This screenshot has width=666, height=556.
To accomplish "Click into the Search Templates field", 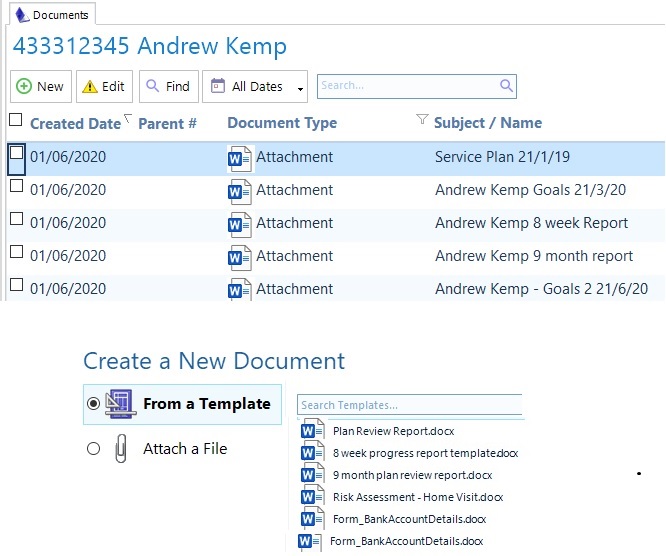I will [x=410, y=405].
